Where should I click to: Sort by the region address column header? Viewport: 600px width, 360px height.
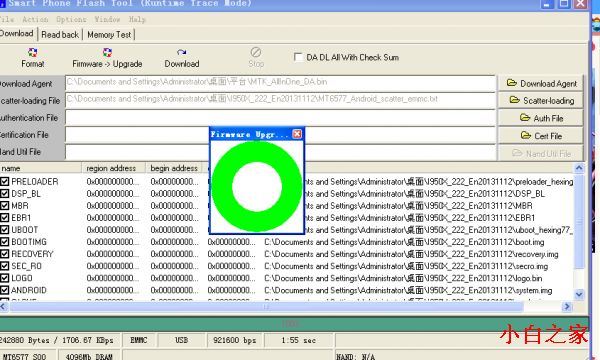[113, 168]
